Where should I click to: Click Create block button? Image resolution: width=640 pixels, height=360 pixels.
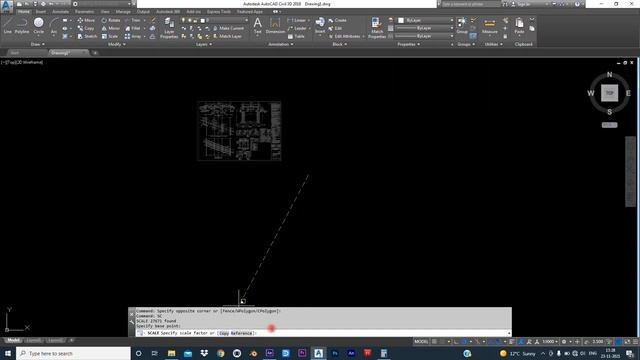point(338,20)
